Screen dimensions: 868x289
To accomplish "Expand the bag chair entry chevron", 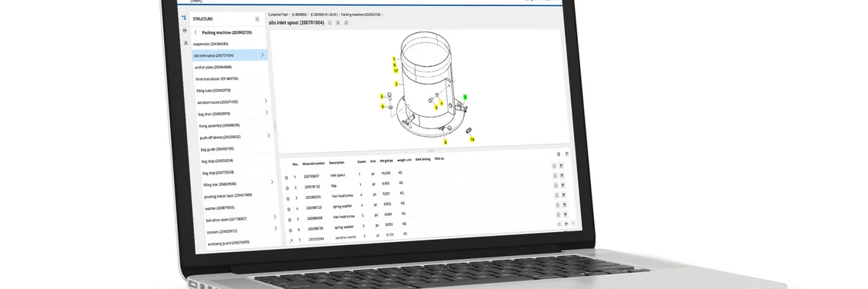I will point(267,113).
